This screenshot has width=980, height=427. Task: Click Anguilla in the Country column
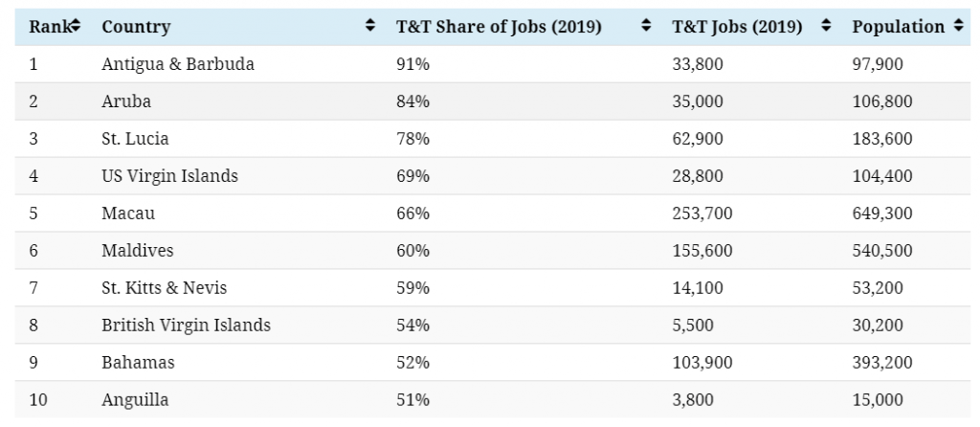(x=135, y=400)
